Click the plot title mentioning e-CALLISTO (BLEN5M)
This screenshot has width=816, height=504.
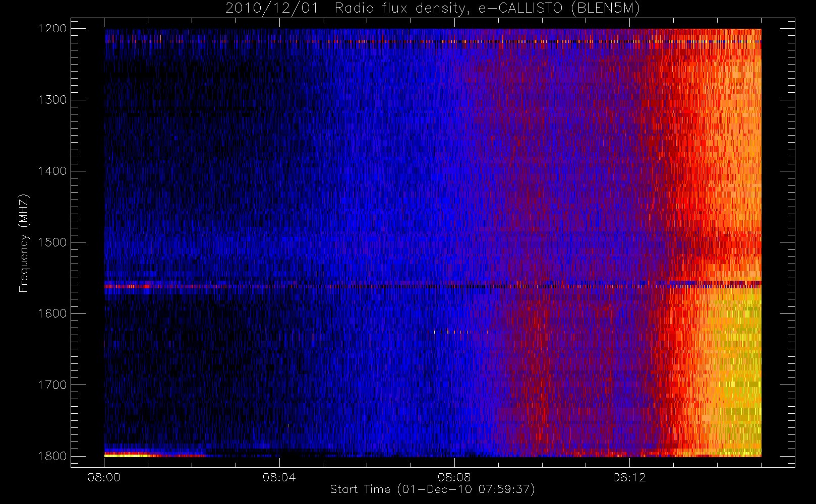point(433,9)
